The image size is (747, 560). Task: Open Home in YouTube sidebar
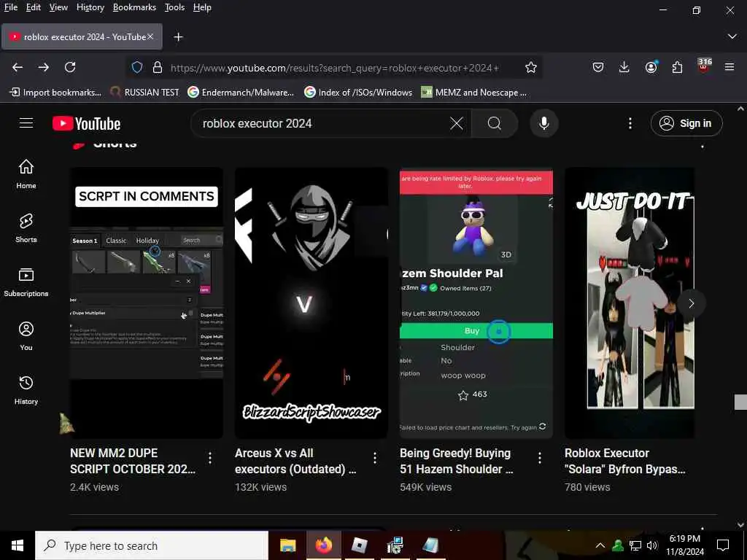(x=26, y=174)
